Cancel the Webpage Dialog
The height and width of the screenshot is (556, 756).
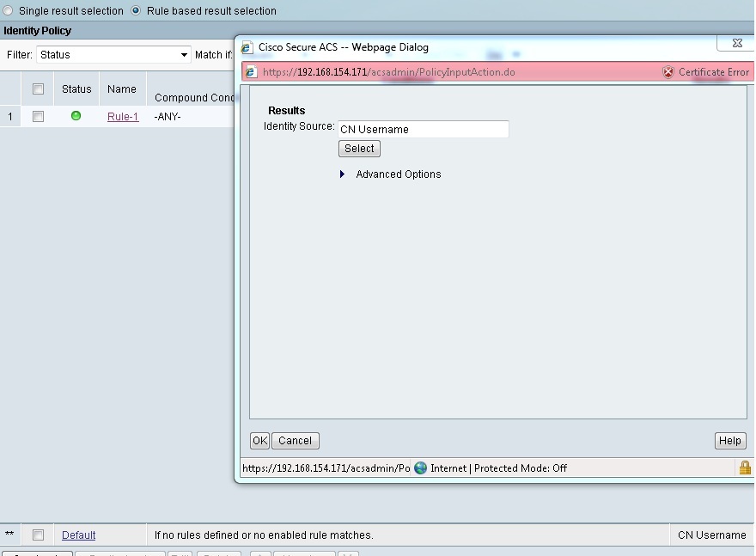(295, 440)
